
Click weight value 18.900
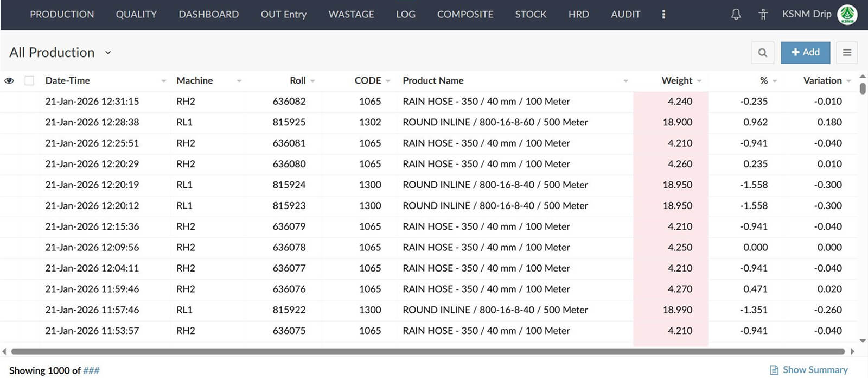pos(678,122)
